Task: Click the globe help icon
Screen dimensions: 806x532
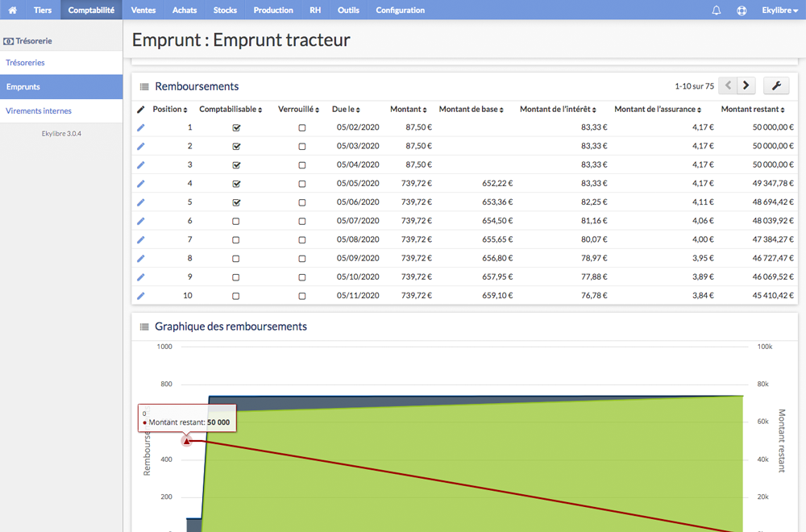Action: point(742,10)
